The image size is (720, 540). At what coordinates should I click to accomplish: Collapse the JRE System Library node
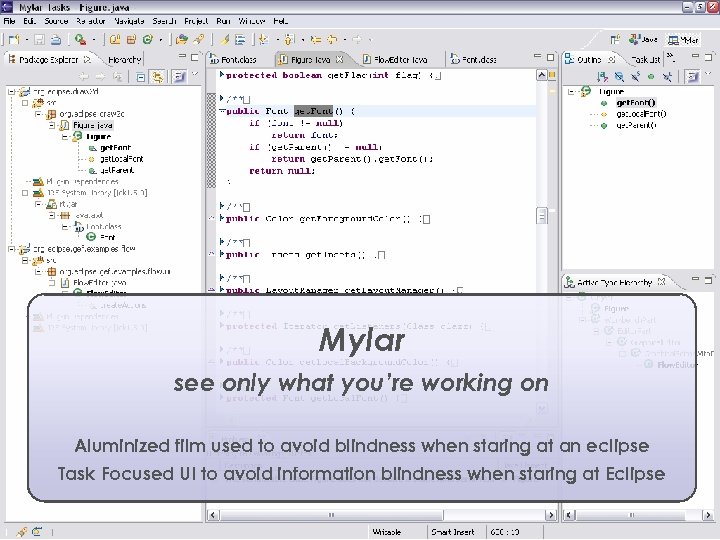click(25, 193)
